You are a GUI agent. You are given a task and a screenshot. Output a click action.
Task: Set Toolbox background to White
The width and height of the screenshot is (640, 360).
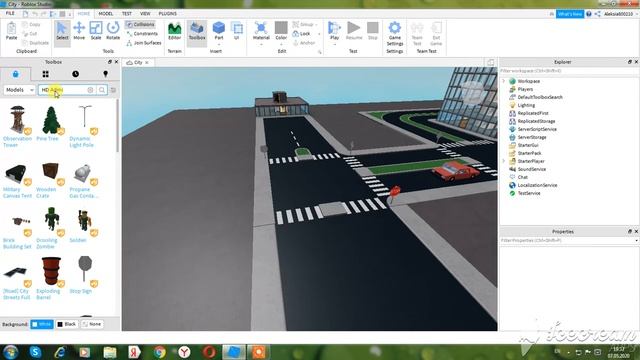tap(42, 324)
